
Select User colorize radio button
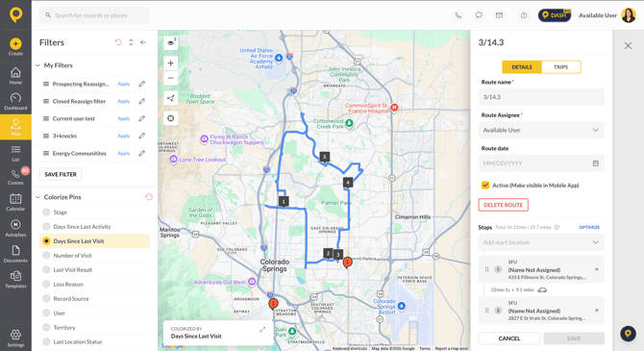[x=46, y=313]
